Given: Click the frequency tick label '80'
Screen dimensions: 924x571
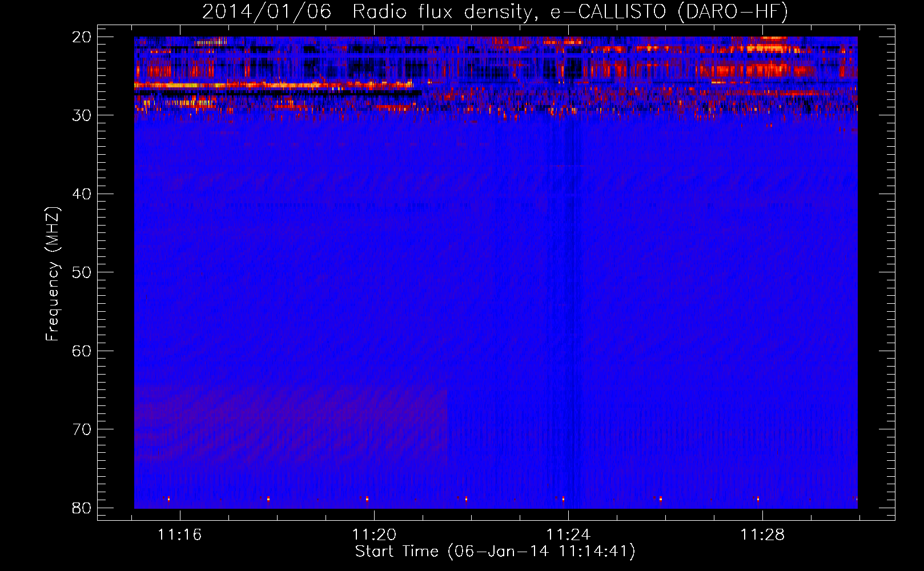Looking at the screenshot, I should tap(82, 508).
